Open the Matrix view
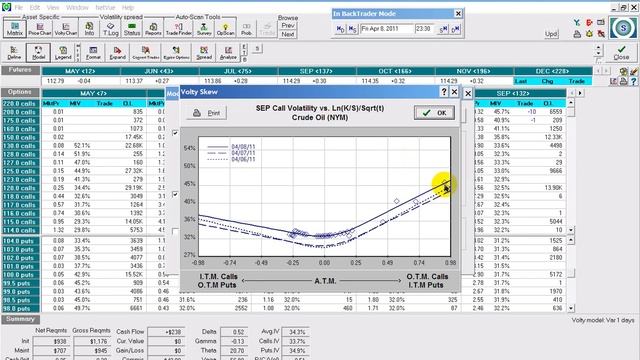The width and height of the screenshot is (640, 360). click(x=15, y=29)
